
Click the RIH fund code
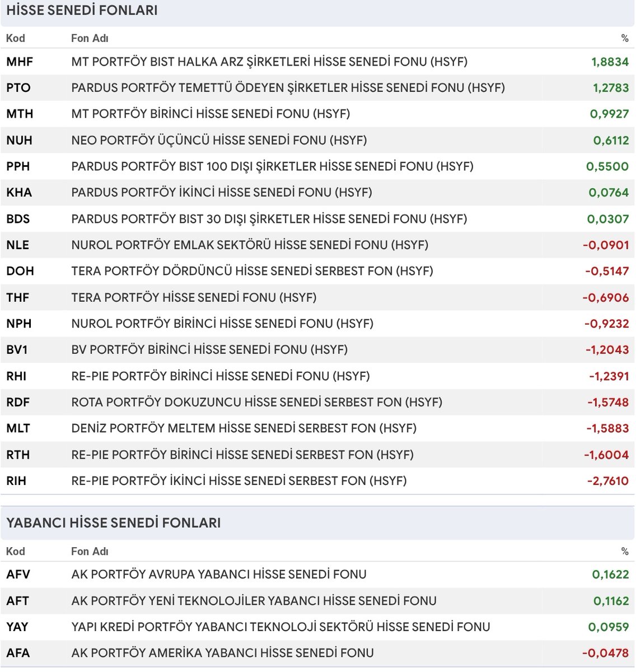pos(16,481)
